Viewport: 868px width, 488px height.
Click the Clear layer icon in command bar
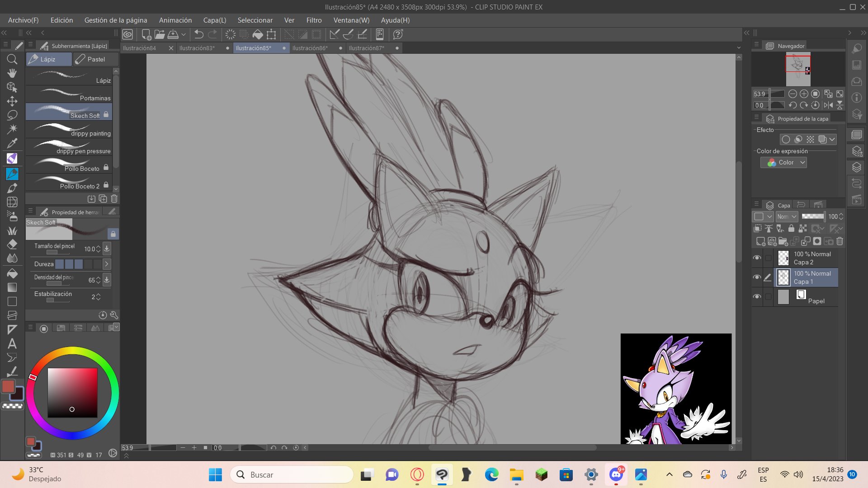(231, 34)
